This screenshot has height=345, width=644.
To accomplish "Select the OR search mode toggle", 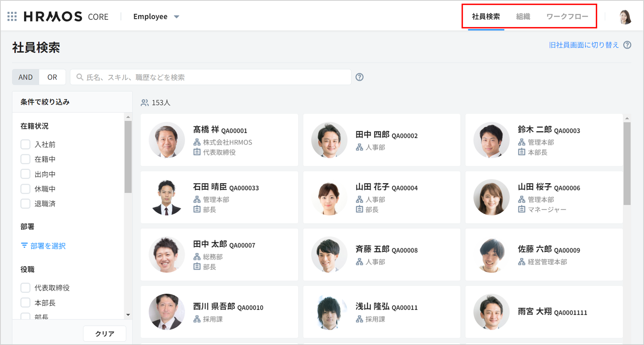I will [x=52, y=77].
